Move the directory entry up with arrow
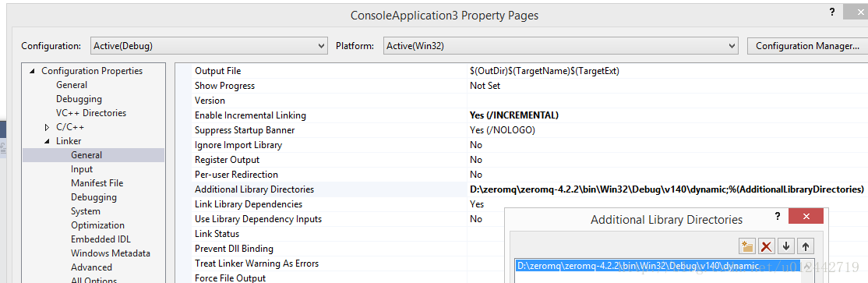The height and width of the screenshot is (283, 868). coord(806,246)
